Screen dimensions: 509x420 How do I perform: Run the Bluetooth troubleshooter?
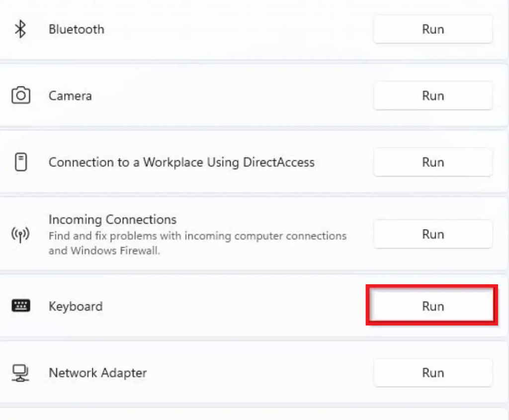(432, 29)
